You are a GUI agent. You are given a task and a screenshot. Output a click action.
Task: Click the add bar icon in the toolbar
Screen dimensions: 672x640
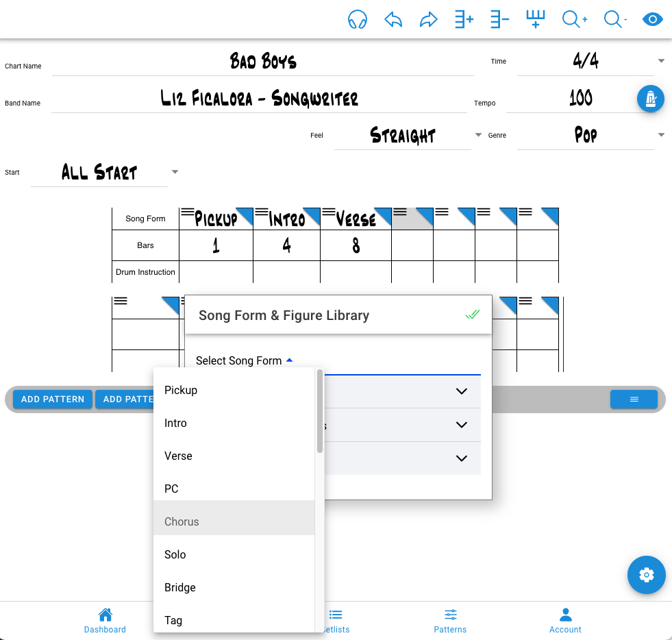(x=535, y=19)
